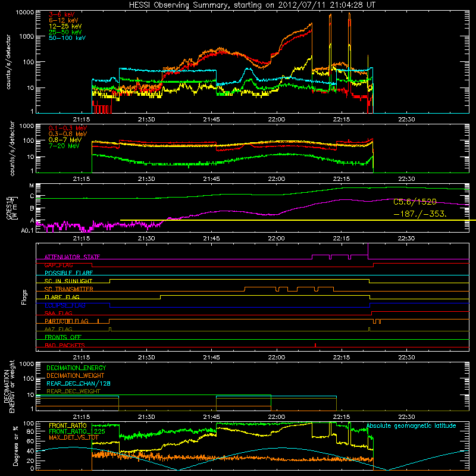Select the PARTICLE_FLAG label
Screen dimensions: 476x476
tap(67, 321)
